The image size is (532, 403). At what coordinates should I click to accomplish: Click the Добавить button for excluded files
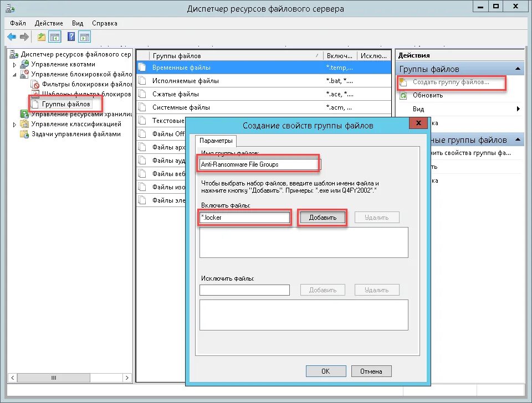point(323,290)
